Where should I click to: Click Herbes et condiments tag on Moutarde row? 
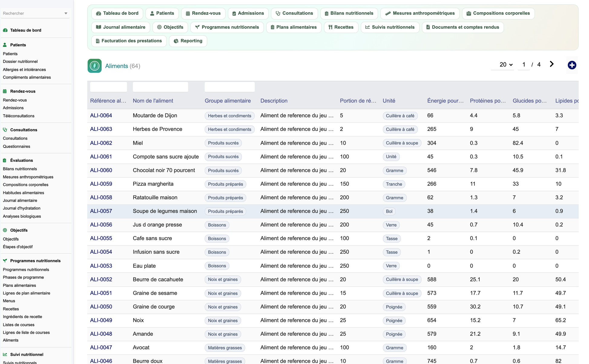coord(229,116)
